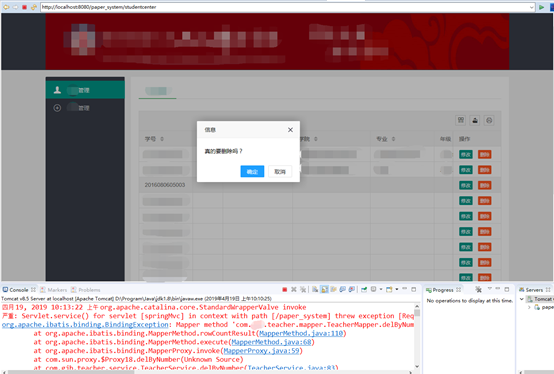Toggle console Scroll Lock
554x374 pixels.
click(x=324, y=290)
